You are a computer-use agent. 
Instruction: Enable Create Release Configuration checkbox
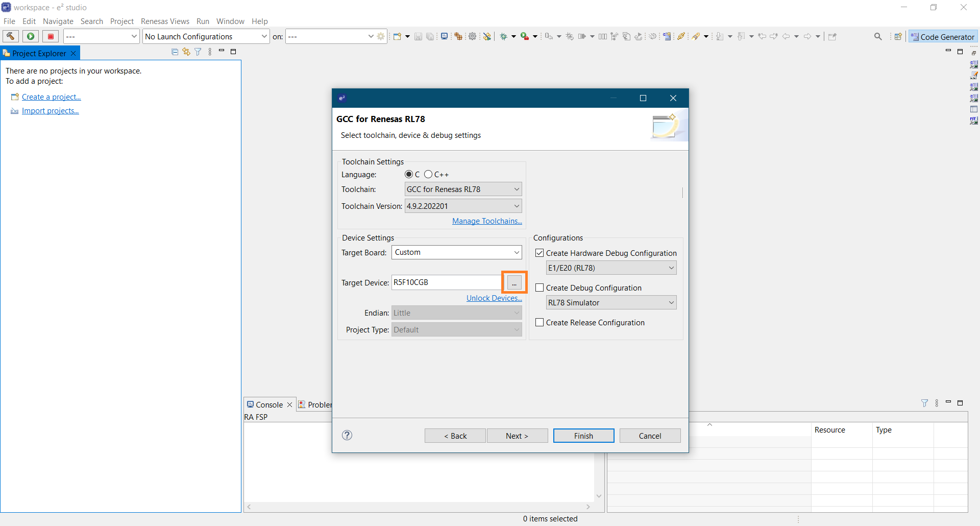click(x=540, y=323)
